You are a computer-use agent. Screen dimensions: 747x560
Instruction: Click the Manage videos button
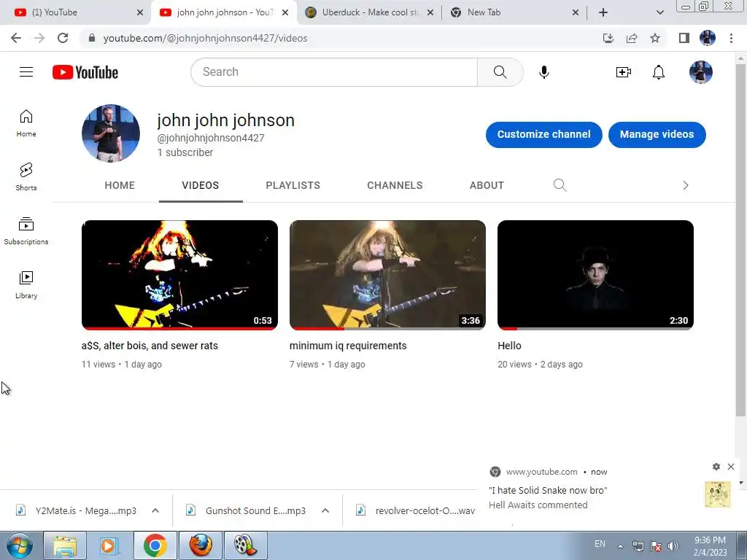657,134
